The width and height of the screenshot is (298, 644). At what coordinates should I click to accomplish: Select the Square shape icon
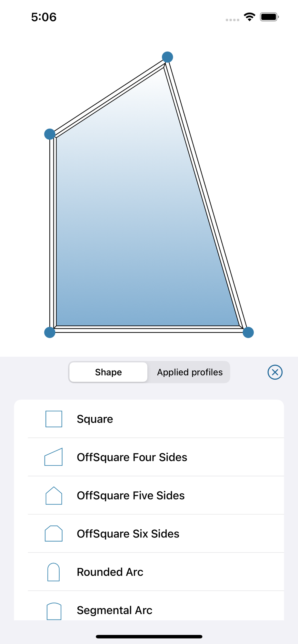coord(54,419)
